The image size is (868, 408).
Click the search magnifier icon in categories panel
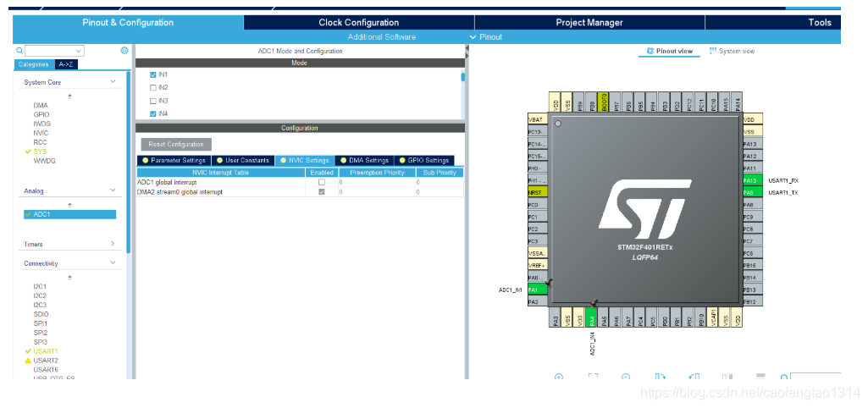tap(19, 51)
